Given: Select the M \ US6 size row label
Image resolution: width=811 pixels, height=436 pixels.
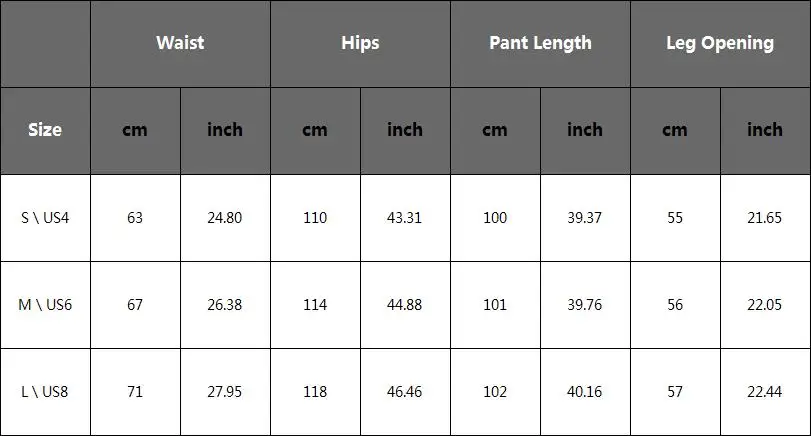Looking at the screenshot, I should tap(45, 305).
